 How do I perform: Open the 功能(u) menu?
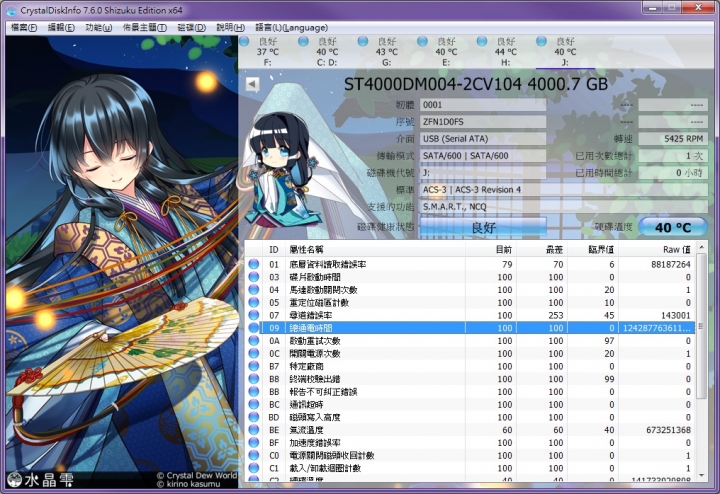[x=99, y=28]
